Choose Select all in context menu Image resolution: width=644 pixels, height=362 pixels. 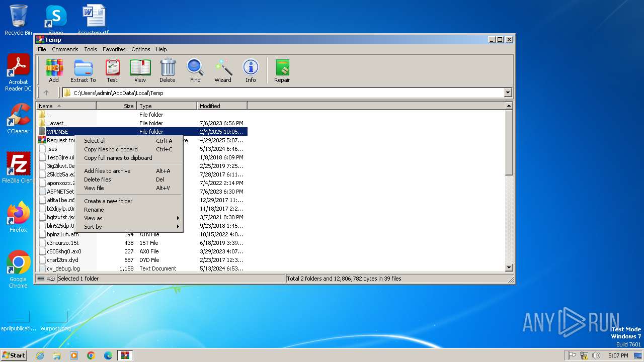(129, 141)
